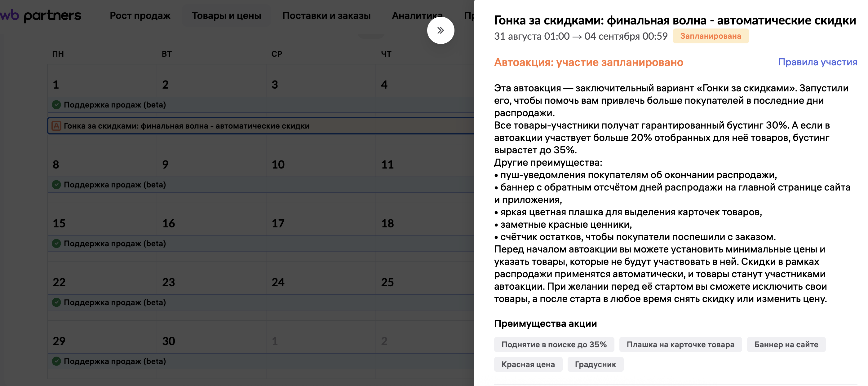
Task: Click the red 'A' autoaction icon
Action: click(x=56, y=126)
